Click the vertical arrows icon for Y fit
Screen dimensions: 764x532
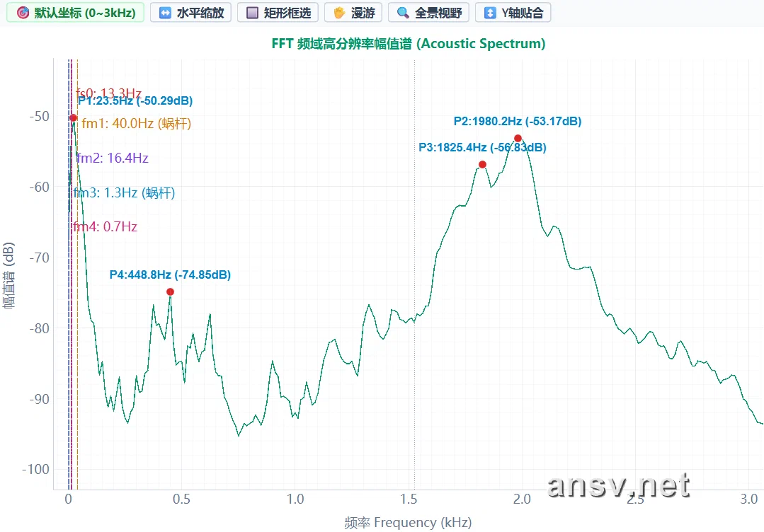click(490, 13)
